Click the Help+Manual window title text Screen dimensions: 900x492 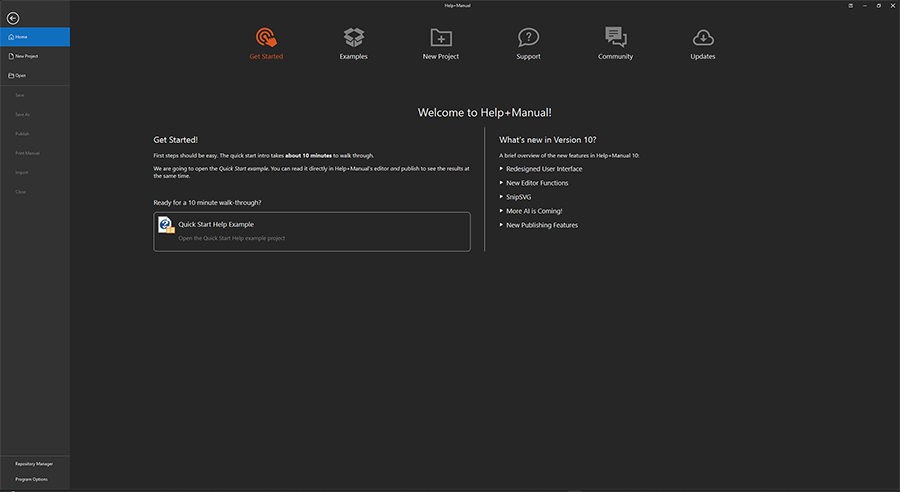457,6
